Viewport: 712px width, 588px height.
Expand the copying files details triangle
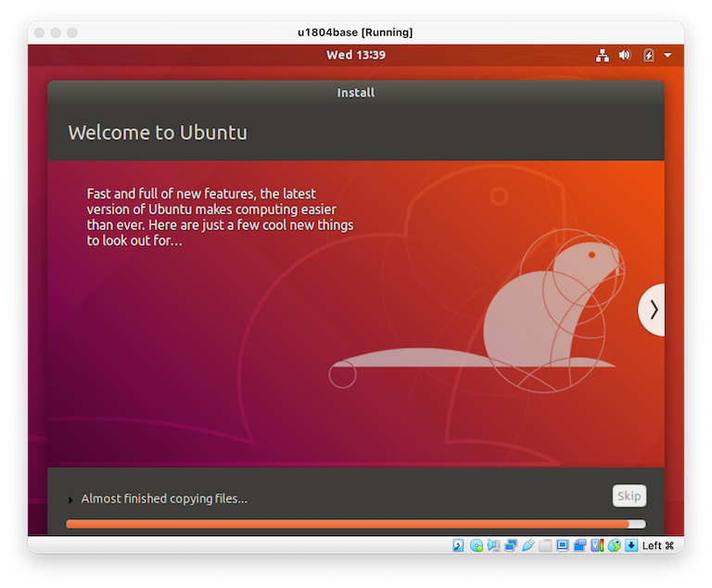click(70, 500)
